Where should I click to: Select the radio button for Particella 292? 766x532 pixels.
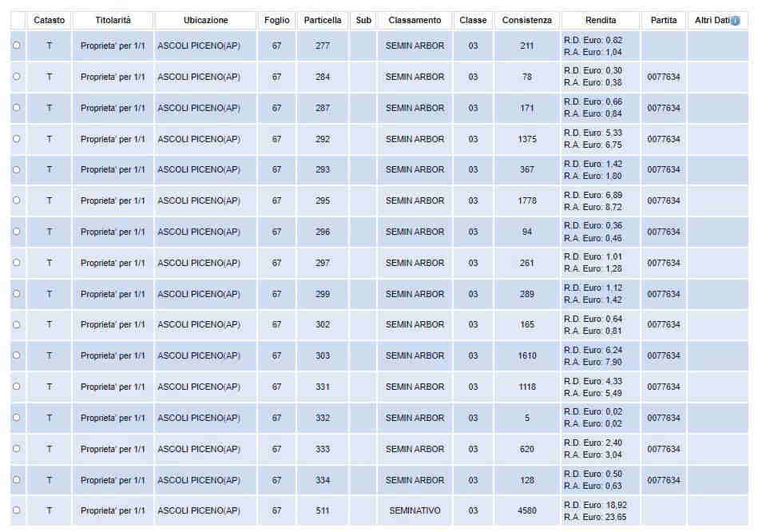pos(17,139)
